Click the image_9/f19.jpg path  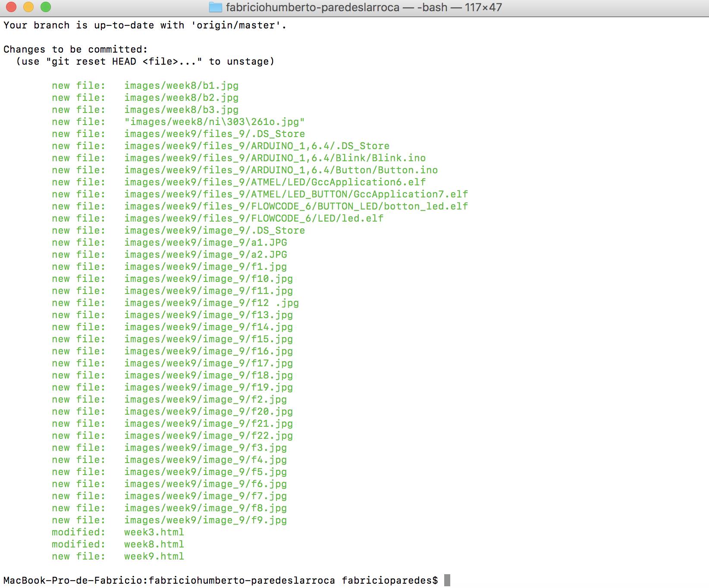click(209, 388)
